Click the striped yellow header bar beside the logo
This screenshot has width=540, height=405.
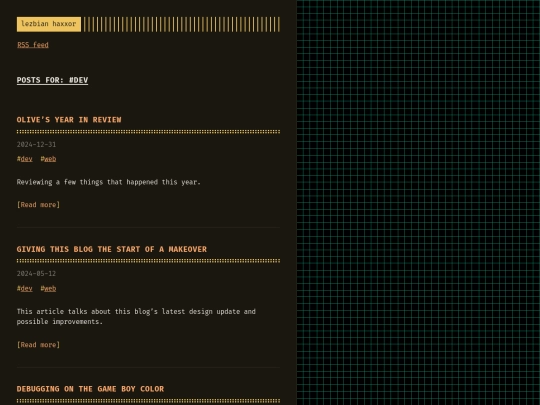click(x=182, y=24)
